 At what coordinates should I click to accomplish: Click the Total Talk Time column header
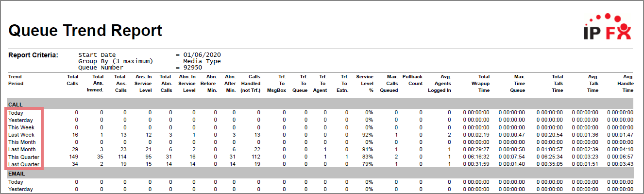pyautogui.click(x=557, y=84)
